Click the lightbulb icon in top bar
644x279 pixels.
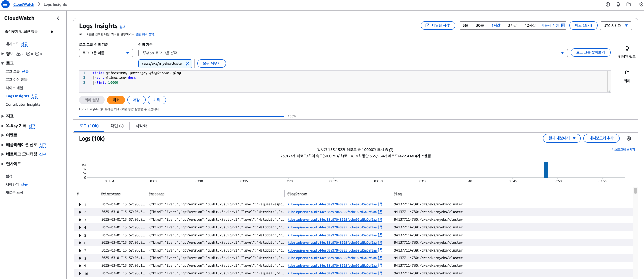click(x=618, y=4)
